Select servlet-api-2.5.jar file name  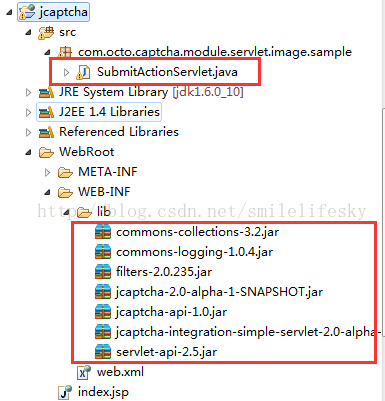pos(167,352)
